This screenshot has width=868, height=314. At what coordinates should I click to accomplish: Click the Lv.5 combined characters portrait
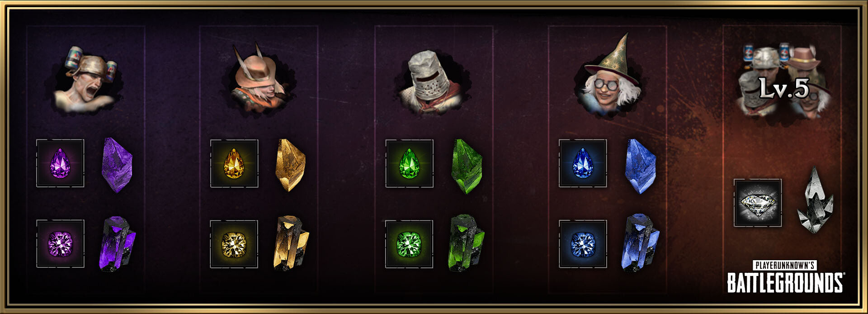pyautogui.click(x=784, y=81)
